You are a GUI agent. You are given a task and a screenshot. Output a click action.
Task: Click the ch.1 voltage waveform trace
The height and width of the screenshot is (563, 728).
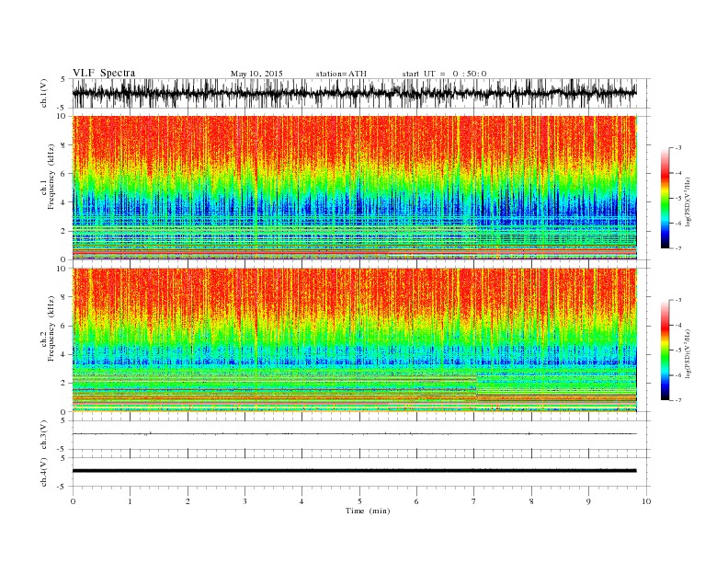[x=355, y=93]
